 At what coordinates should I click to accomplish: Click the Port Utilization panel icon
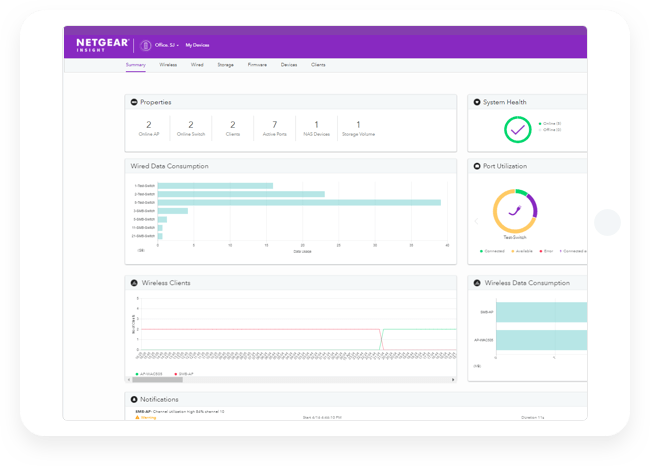[x=477, y=166]
